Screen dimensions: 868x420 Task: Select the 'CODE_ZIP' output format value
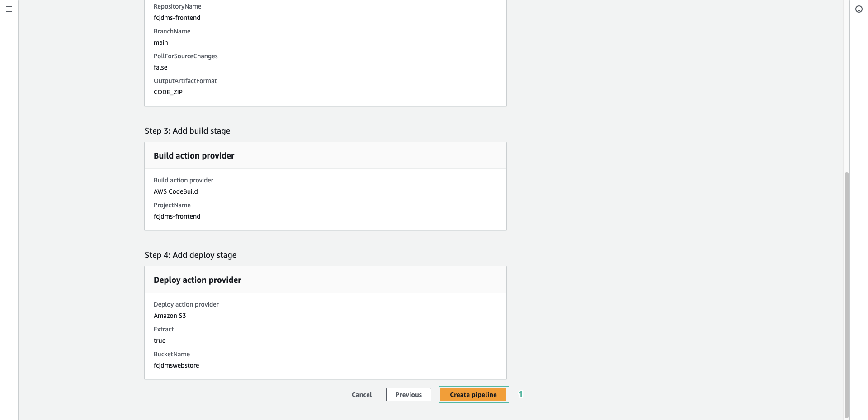coord(168,92)
